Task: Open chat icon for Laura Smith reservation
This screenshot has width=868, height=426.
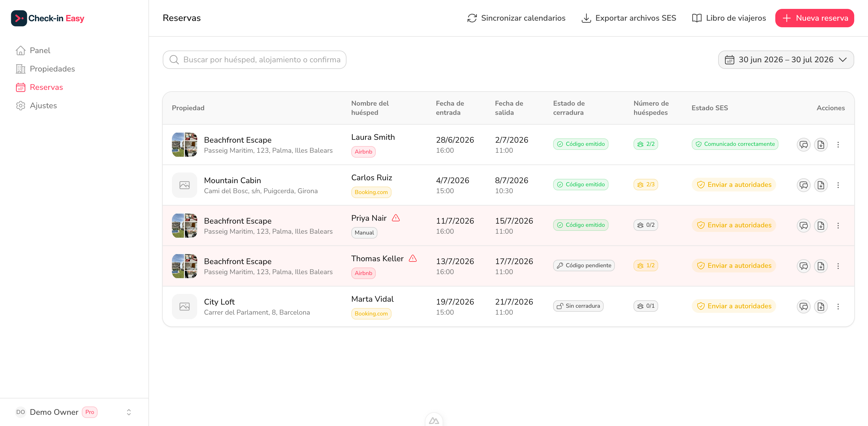Action: [x=804, y=145]
